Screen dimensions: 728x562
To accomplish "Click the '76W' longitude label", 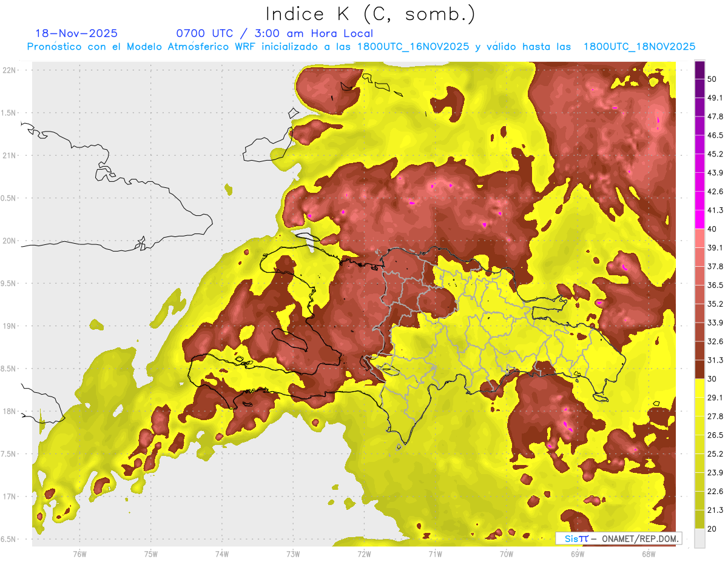I will [79, 554].
